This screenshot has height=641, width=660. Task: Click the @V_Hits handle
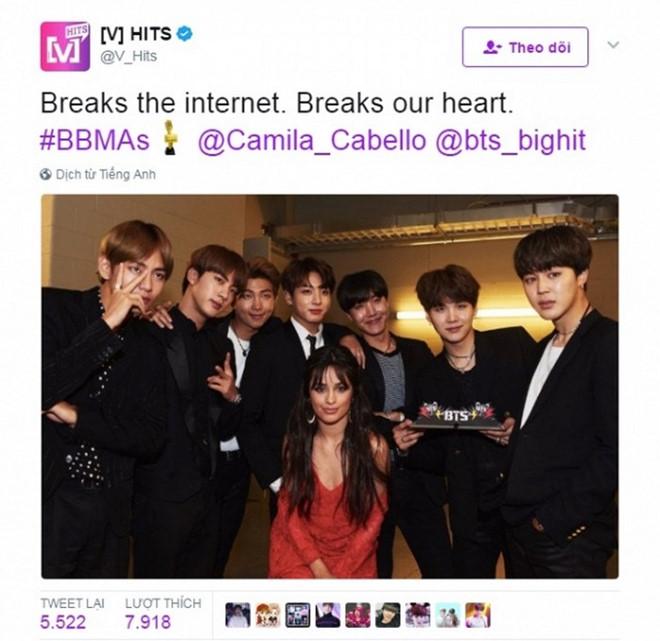(128, 56)
